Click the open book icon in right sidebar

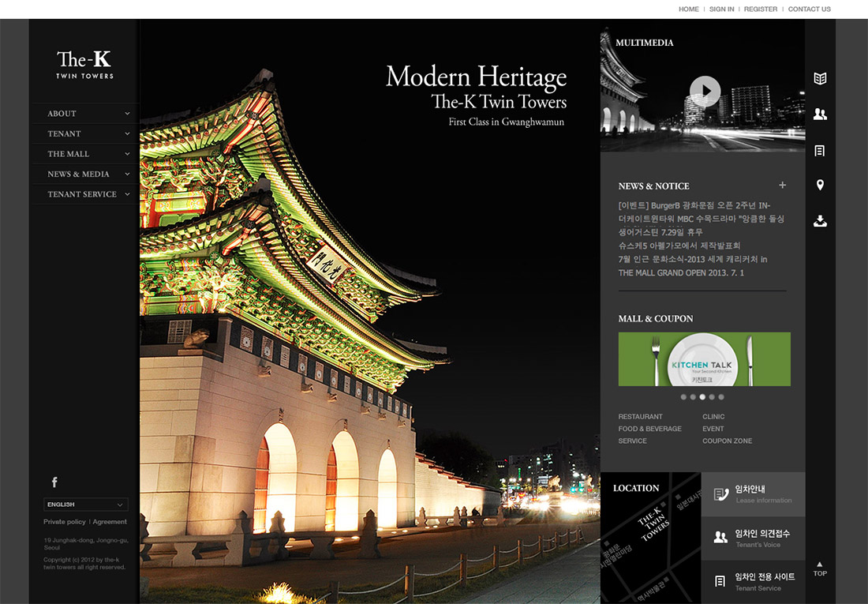click(820, 78)
